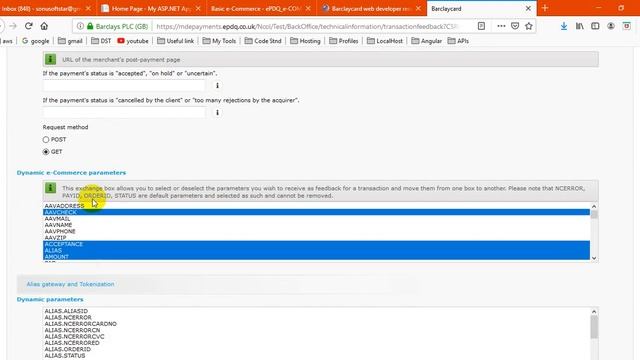Image resolution: width=640 pixels, height=360 pixels.
Task: Close the Barclaycard web developer tab
Action: click(x=418, y=8)
